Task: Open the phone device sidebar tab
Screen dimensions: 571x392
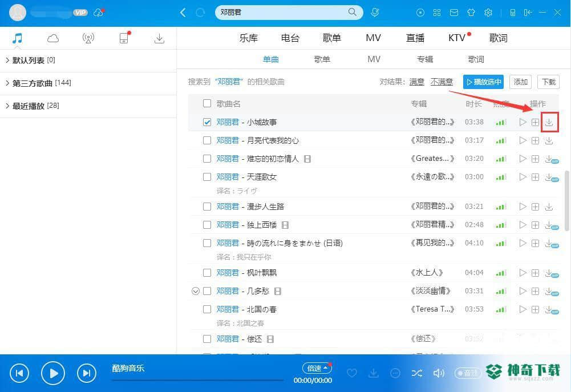Action: point(124,38)
